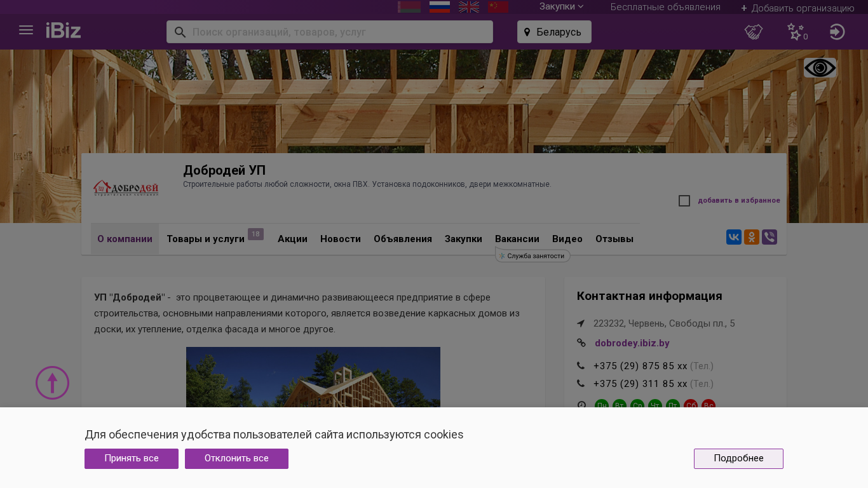Click the Добродей УП company title
The width and height of the screenshot is (868, 488).
(x=224, y=170)
